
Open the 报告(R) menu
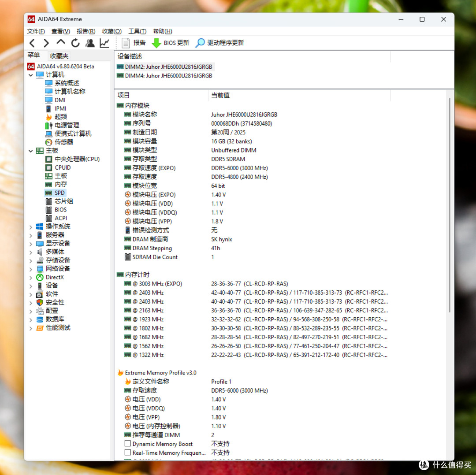click(x=86, y=31)
